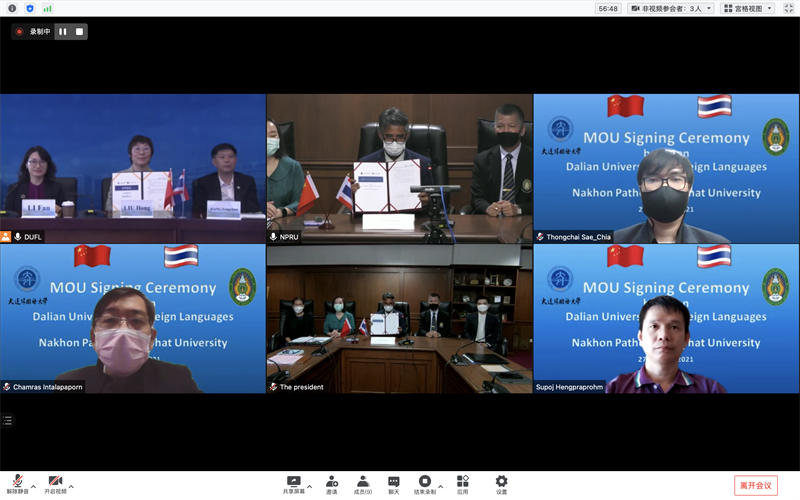Screen dimensions: 800x500
Task: Pause the recording
Action: point(62,32)
